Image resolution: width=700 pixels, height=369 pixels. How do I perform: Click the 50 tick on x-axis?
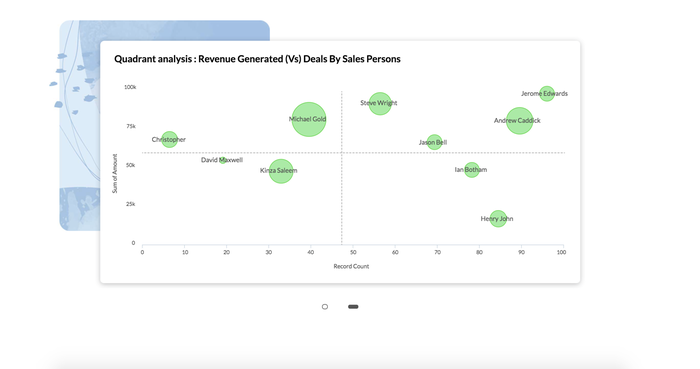tap(353, 252)
